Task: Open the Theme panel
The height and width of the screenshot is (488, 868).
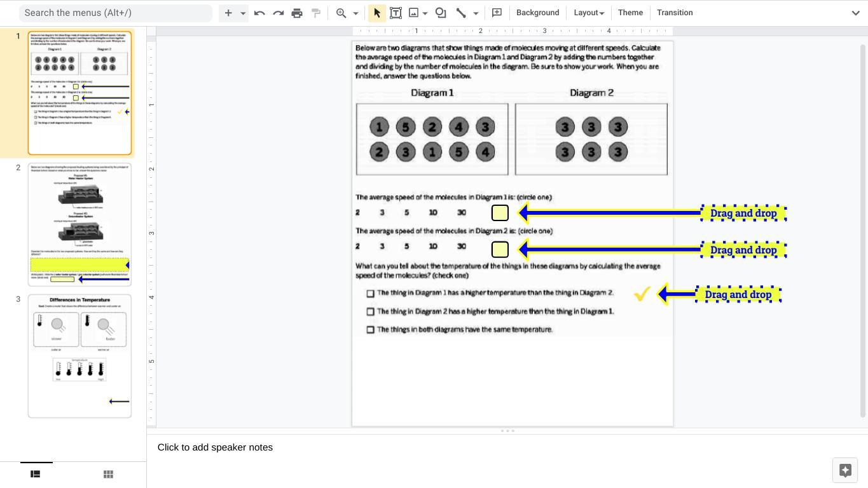Action: [630, 13]
